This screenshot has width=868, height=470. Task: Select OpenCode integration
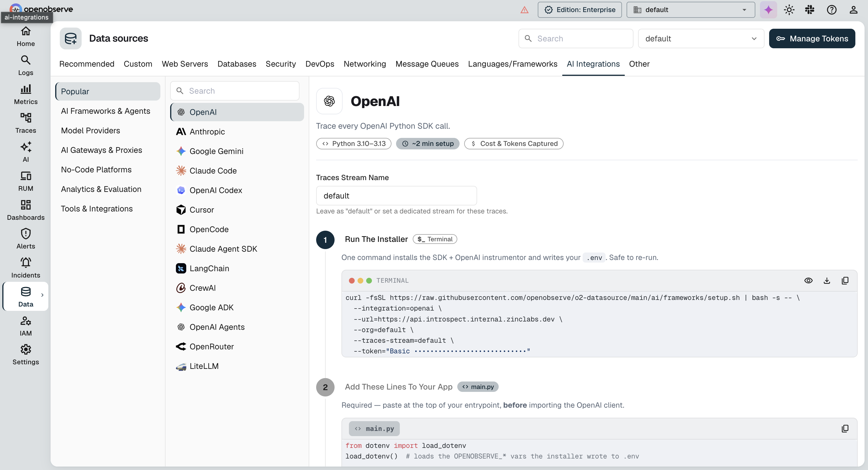pyautogui.click(x=237, y=229)
